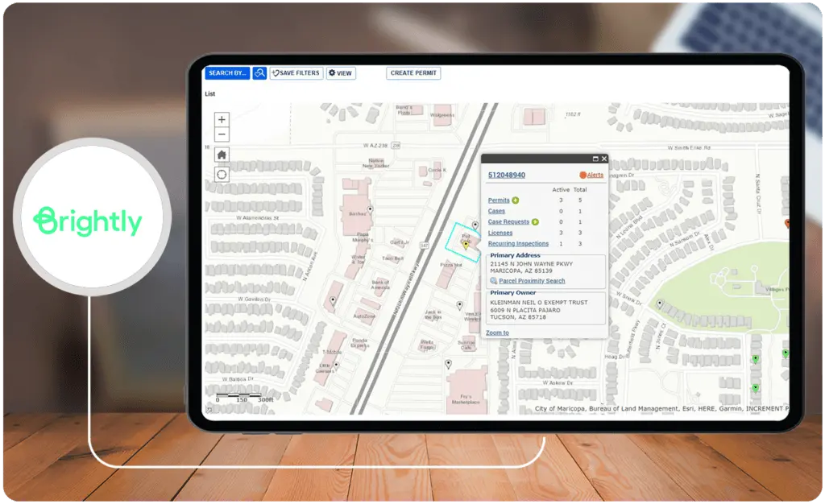The height and width of the screenshot is (504, 825).
Task: Click the W Alamendras St label
Action: coord(258,217)
